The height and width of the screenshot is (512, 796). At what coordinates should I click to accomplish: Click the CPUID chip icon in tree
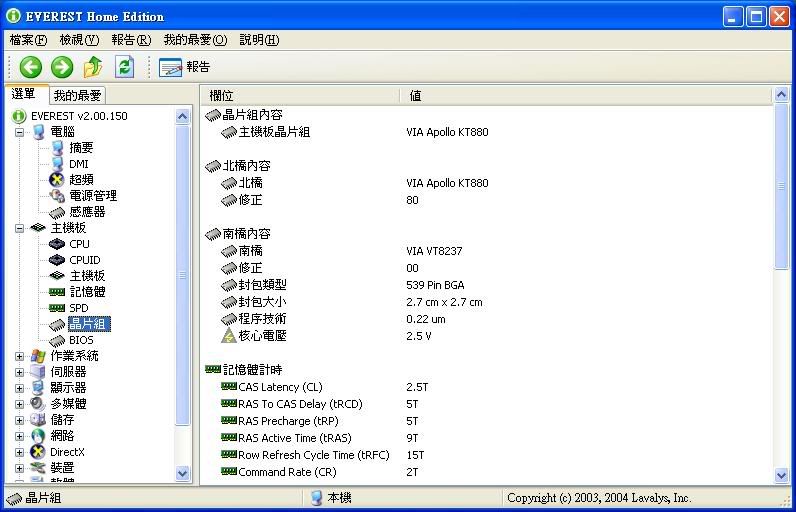[57, 260]
